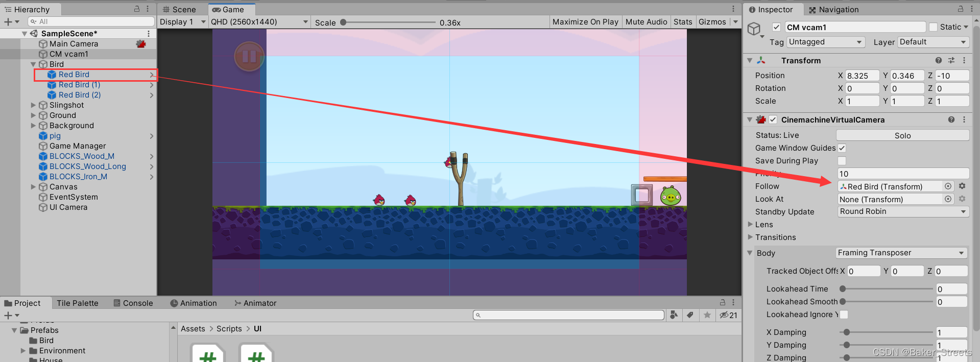The image size is (980, 362).
Task: Click the Look At gear icon
Action: [x=962, y=199]
